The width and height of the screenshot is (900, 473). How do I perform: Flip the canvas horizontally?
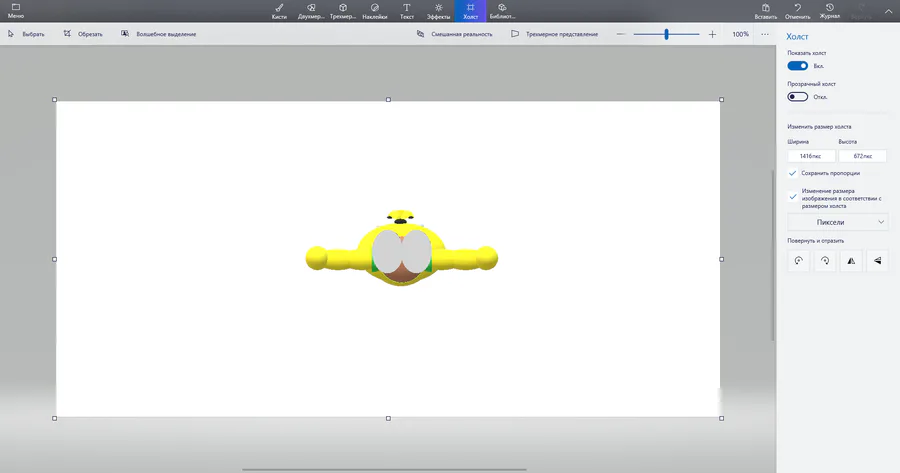point(851,261)
